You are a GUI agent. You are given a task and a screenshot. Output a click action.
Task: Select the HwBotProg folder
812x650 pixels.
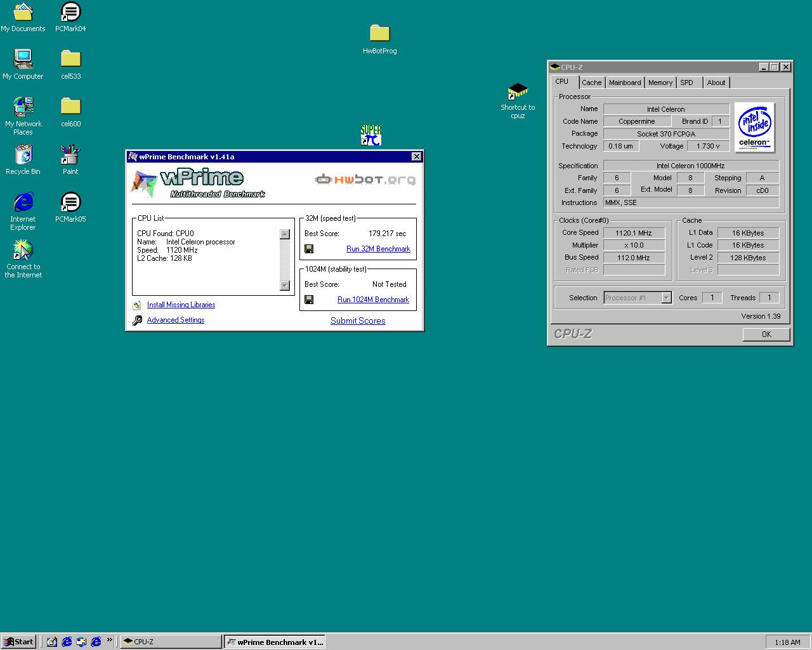379,39
